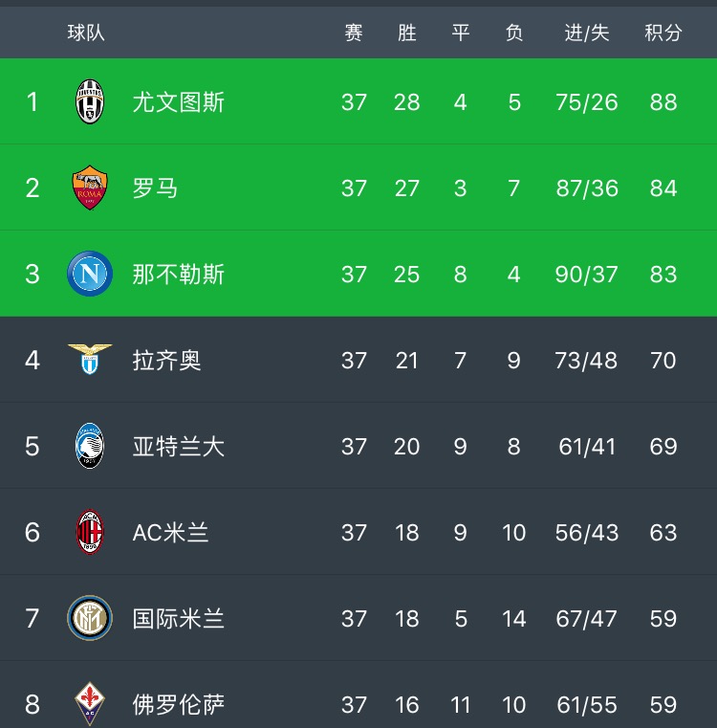Open the 尤文图斯 team name
Screen dimensions: 717x728
(179, 101)
